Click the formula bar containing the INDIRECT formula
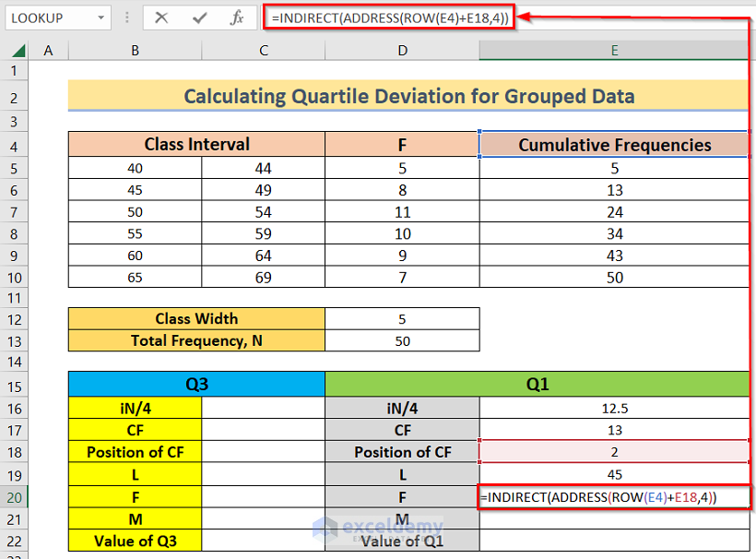Viewport: 756px width, 559px height. point(387,18)
